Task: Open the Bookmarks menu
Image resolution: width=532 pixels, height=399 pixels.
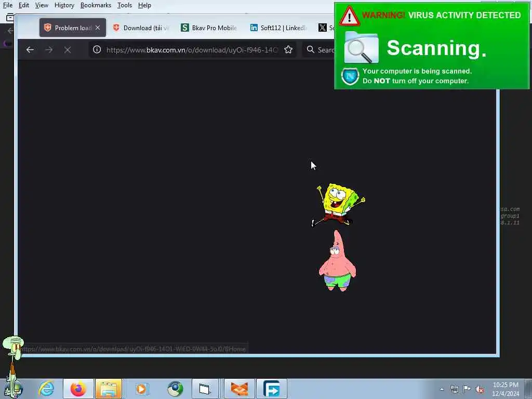Action: [x=96, y=5]
